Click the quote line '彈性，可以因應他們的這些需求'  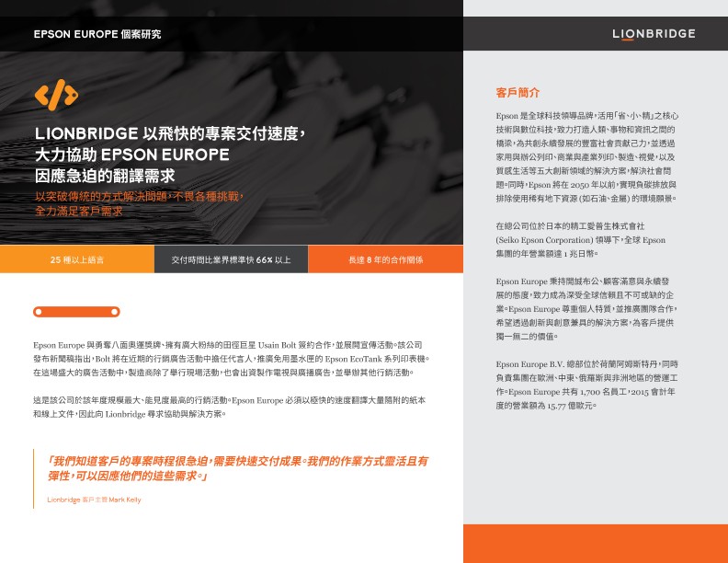[x=127, y=477]
